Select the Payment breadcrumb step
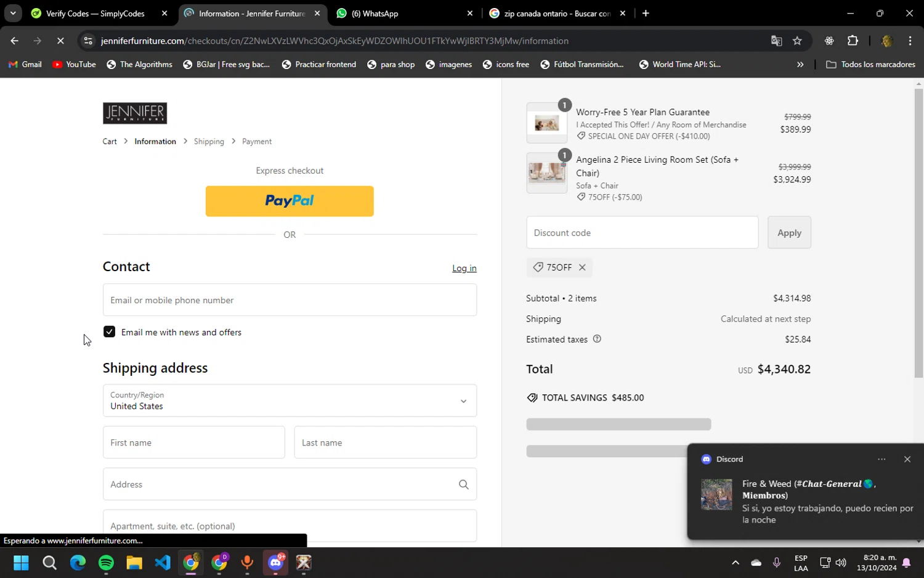Viewport: 924px width, 578px height. [x=257, y=141]
